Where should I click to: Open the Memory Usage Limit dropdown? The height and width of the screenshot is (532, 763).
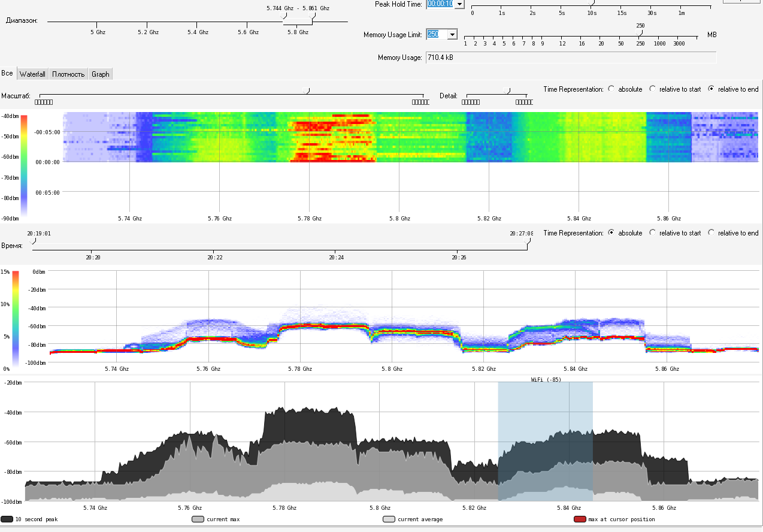point(452,35)
